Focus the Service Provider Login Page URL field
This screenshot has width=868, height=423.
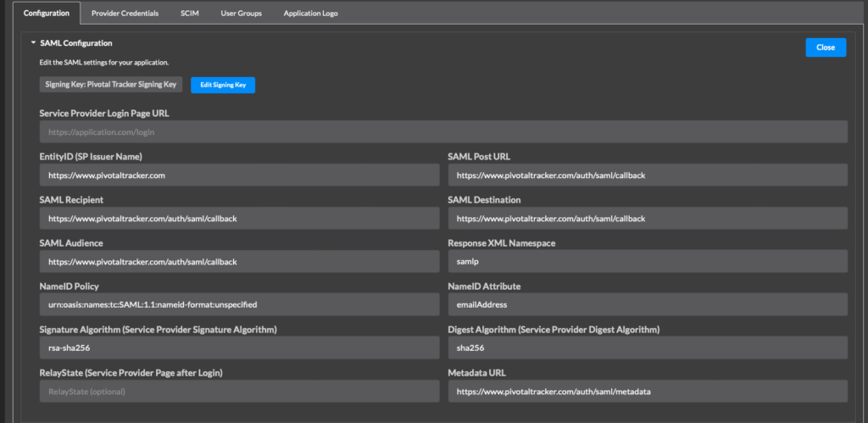(443, 131)
